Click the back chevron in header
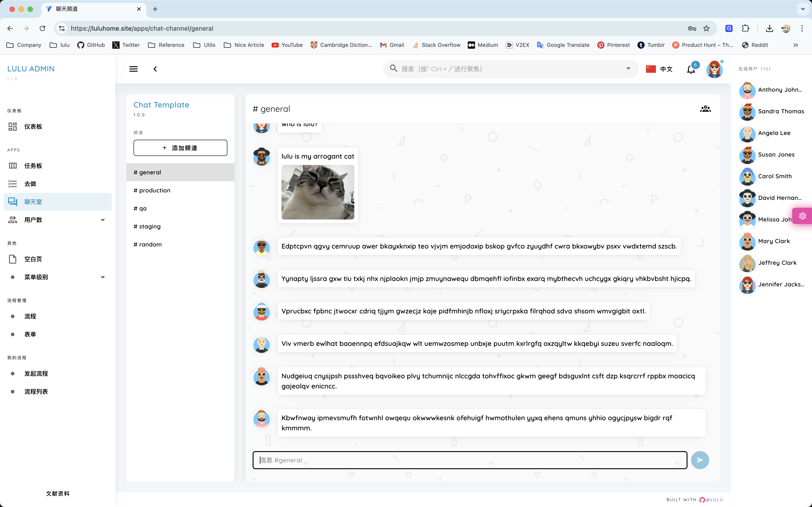Screen dimensions: 812x507 (155, 69)
